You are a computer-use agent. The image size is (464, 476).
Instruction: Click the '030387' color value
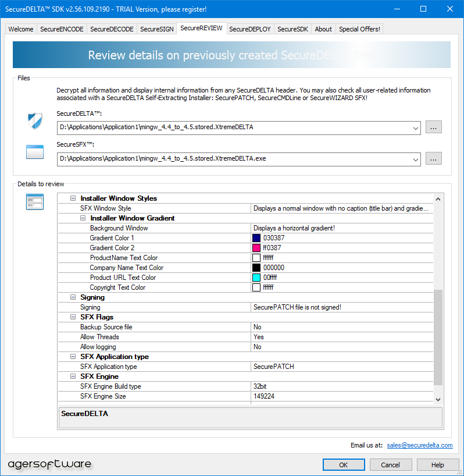click(x=274, y=238)
